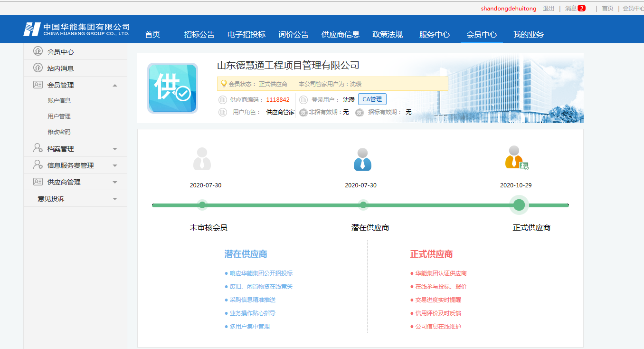
Task: Open the 我的业务 navigation tab
Action: pos(529,34)
